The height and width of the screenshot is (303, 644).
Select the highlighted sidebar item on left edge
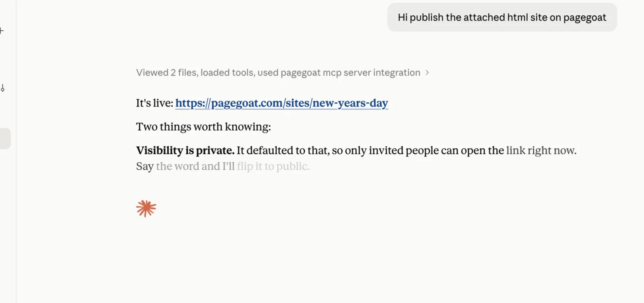pyautogui.click(x=5, y=139)
